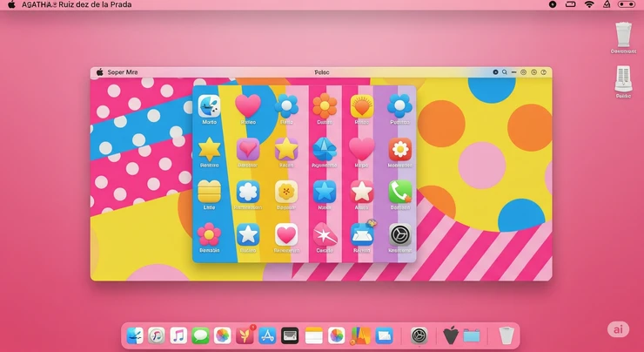Open the Trash in the Dock
This screenshot has width=644, height=352.
506,335
